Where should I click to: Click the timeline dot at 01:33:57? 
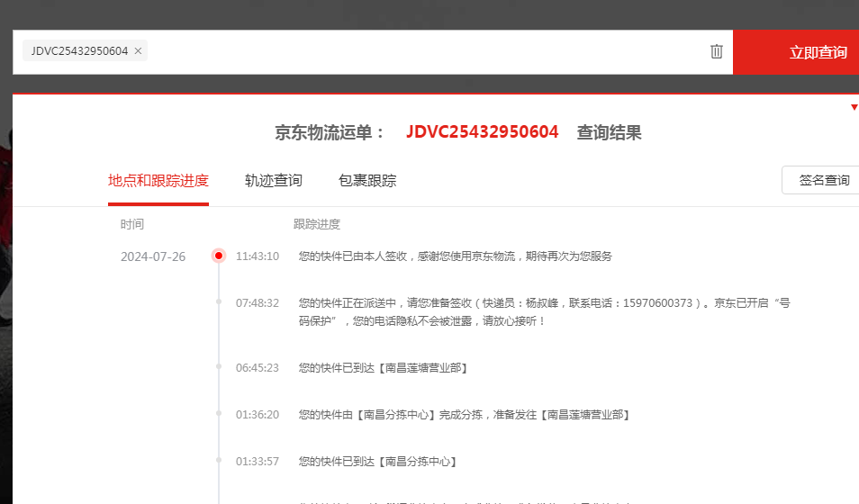click(x=219, y=460)
